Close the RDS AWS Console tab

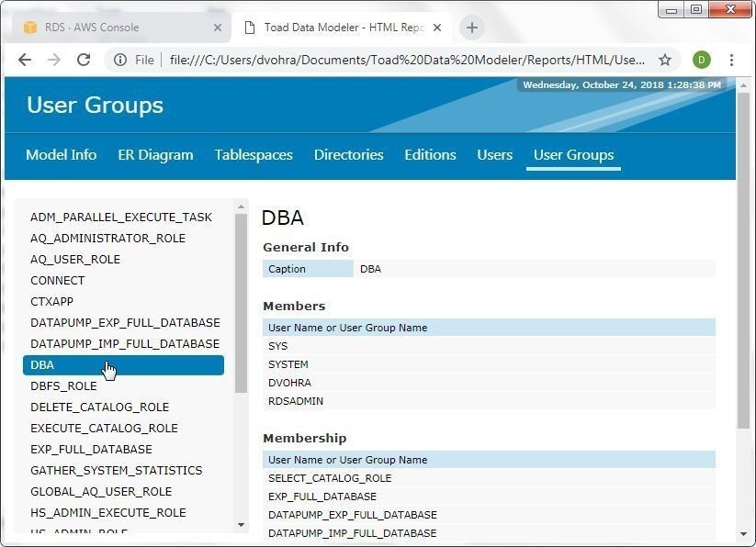(x=218, y=28)
